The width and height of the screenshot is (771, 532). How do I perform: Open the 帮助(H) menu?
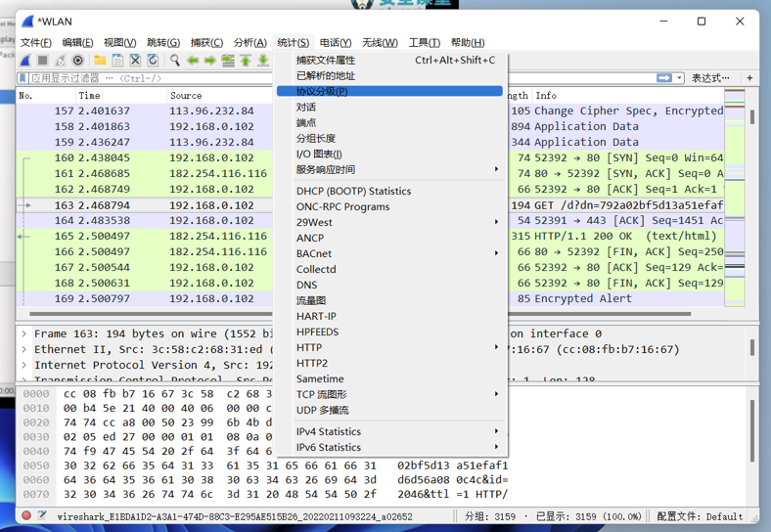pos(468,43)
